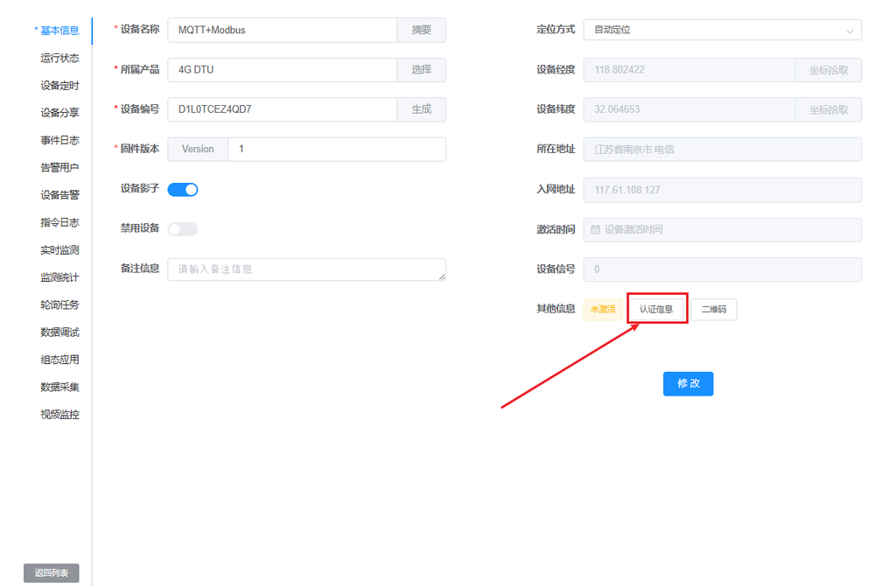This screenshot has width=875, height=588.
Task: Click 摘要 beside the device name
Action: 421,30
